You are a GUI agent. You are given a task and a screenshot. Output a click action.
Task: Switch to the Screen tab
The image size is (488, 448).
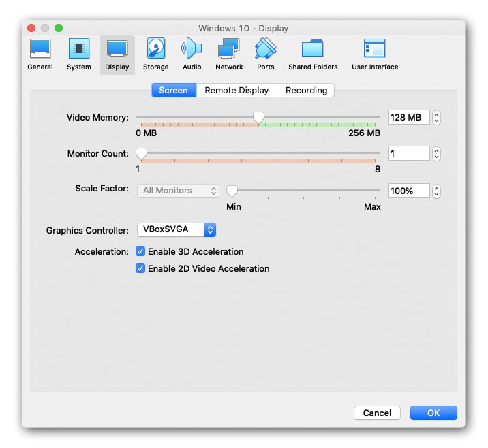[x=174, y=90]
